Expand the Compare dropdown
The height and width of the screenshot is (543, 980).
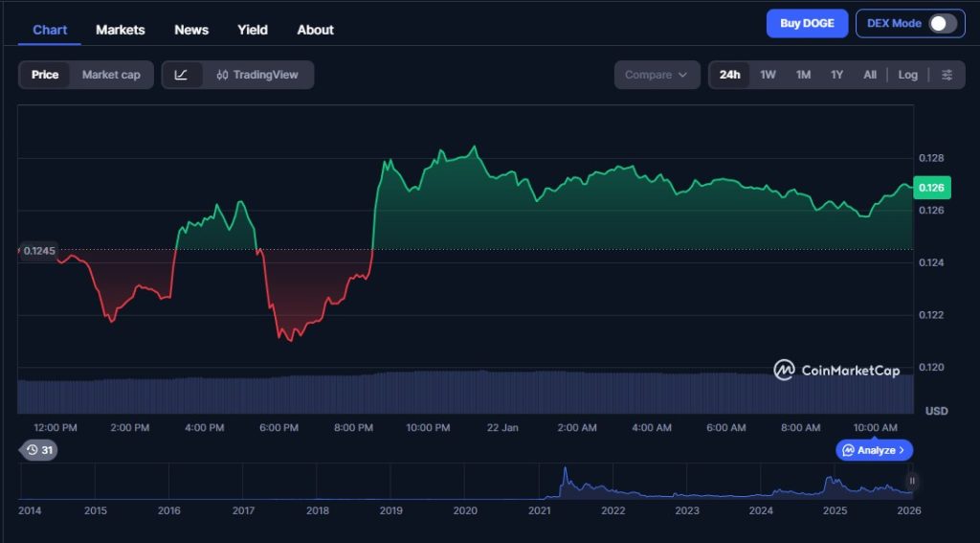tap(657, 75)
